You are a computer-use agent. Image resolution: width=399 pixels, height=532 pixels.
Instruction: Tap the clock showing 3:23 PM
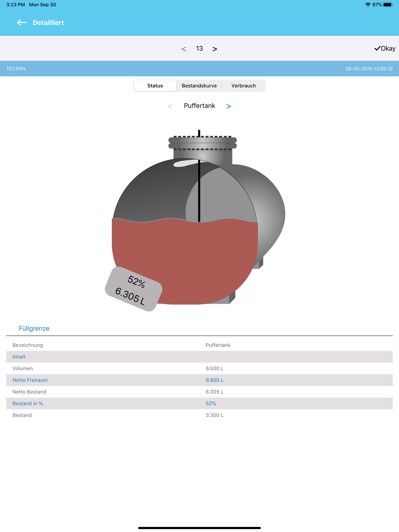[16, 4]
